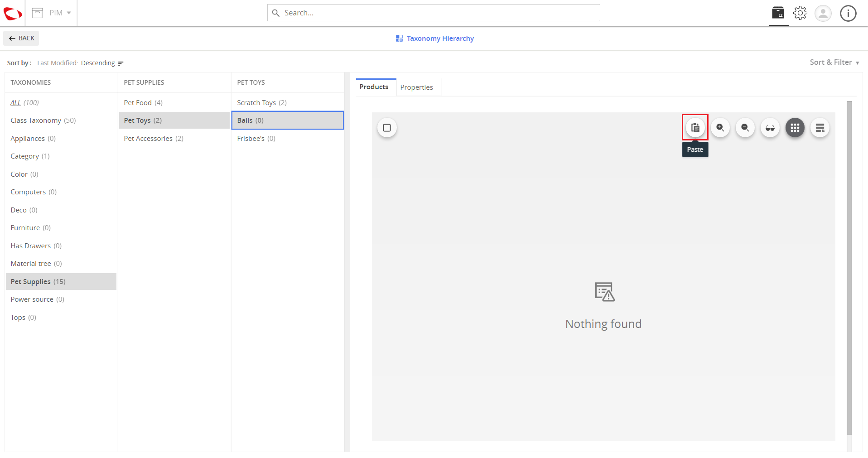Click the Nothing found warning icon
This screenshot has width=868, height=458.
605,292
